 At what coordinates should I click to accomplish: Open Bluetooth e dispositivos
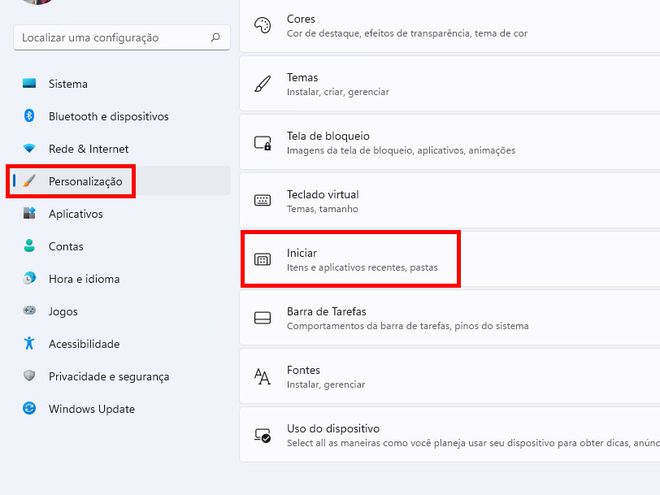[x=122, y=116]
